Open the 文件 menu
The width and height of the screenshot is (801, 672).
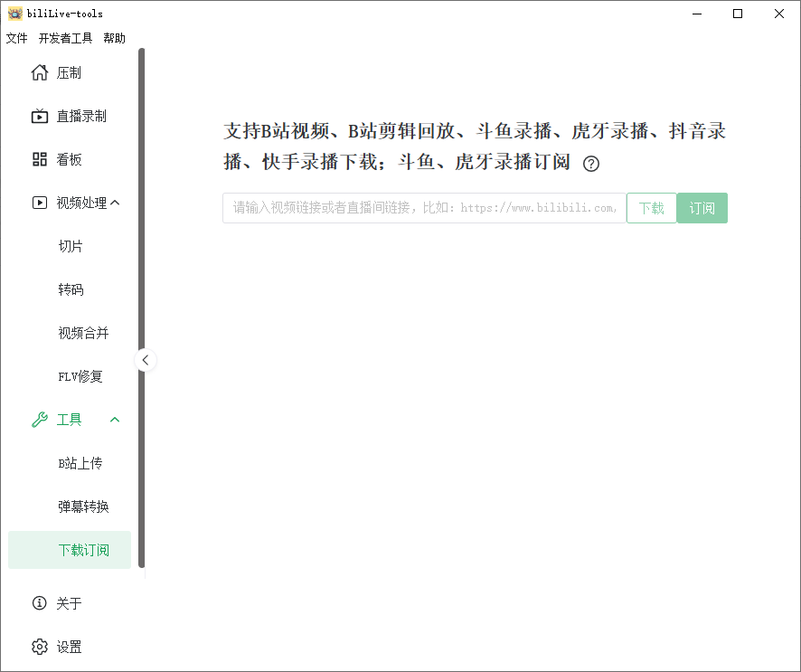click(x=17, y=38)
